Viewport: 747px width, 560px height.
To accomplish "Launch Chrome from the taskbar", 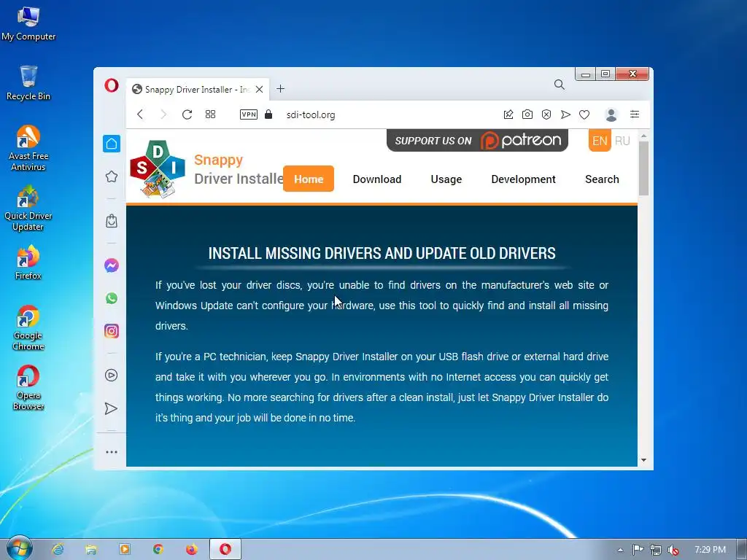I will point(158,549).
